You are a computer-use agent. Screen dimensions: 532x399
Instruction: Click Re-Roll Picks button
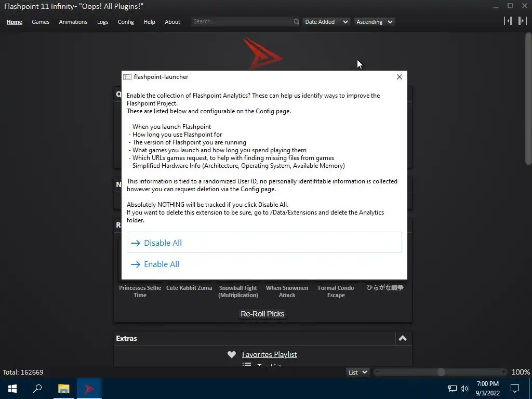pos(262,314)
